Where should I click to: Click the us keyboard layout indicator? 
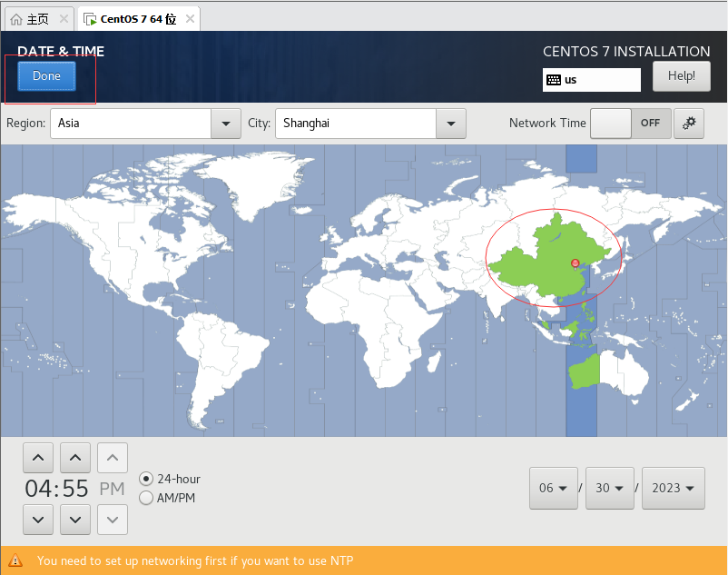click(x=592, y=80)
